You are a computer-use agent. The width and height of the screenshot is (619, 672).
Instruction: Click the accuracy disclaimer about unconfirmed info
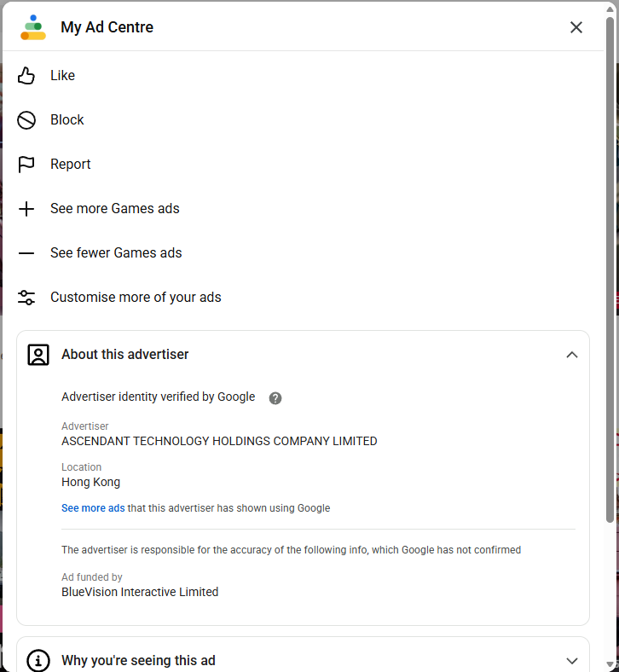291,550
